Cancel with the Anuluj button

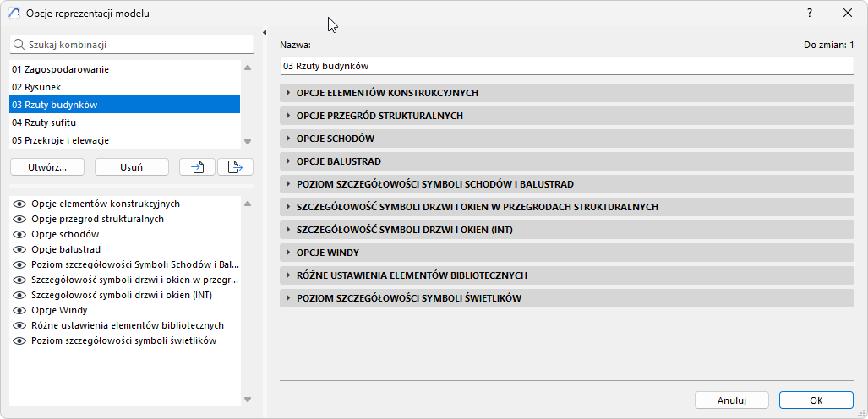pos(732,400)
